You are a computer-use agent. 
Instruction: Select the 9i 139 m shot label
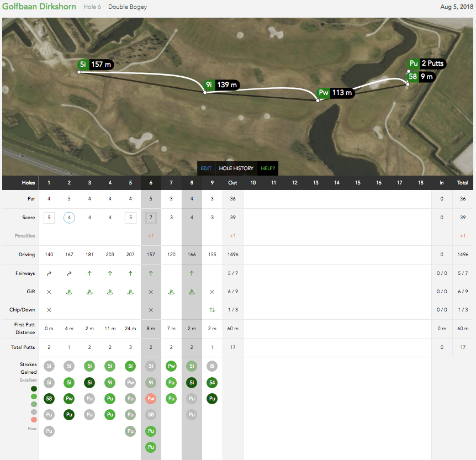[x=221, y=84]
